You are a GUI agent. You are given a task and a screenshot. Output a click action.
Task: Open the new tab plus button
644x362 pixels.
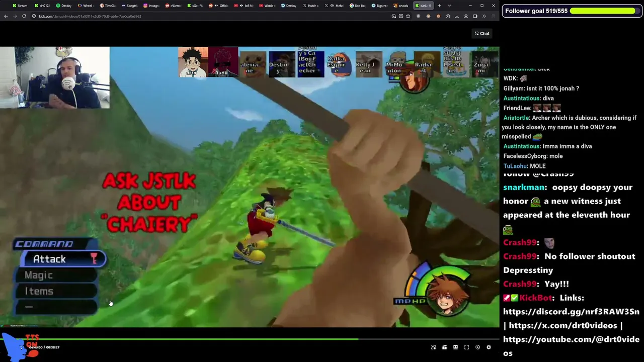pos(439,6)
